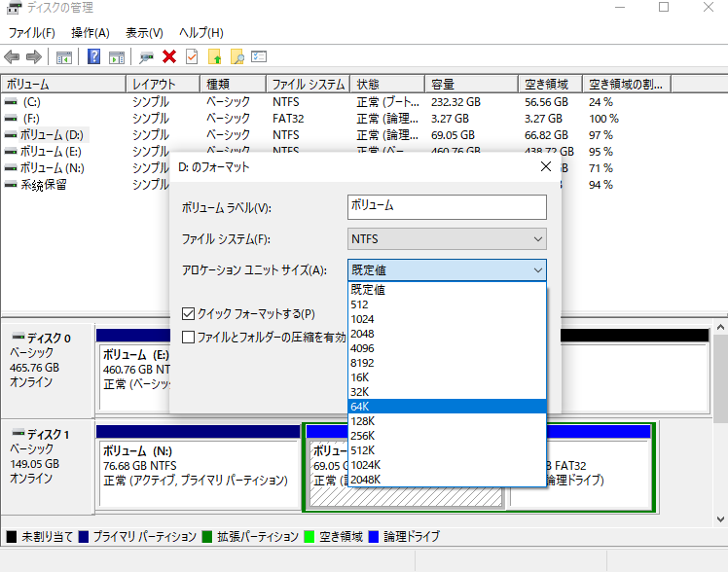Sort by 種類 column header
The image size is (728, 572).
coord(233,85)
